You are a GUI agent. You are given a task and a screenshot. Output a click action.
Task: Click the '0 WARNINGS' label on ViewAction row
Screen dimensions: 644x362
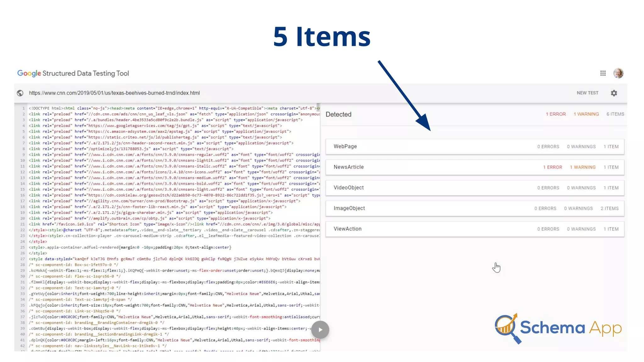coord(581,229)
